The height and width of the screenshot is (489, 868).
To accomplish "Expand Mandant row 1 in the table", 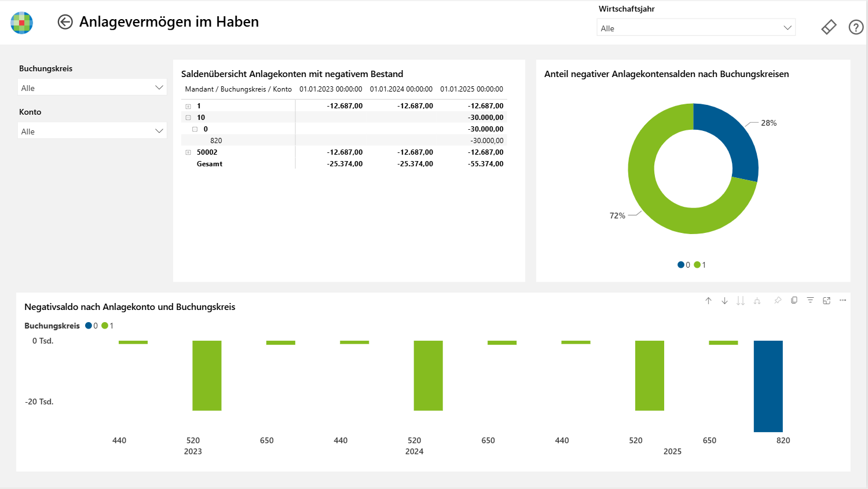I will (188, 106).
